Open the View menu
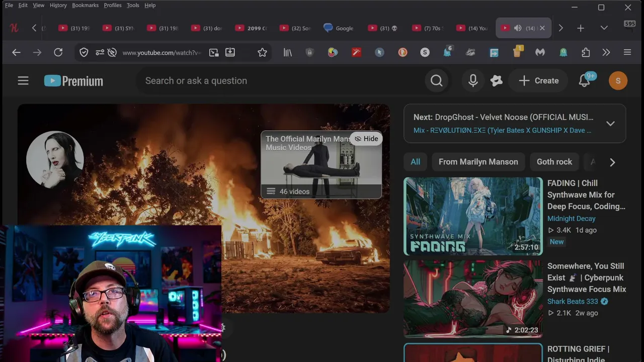644x362 pixels. click(x=39, y=5)
